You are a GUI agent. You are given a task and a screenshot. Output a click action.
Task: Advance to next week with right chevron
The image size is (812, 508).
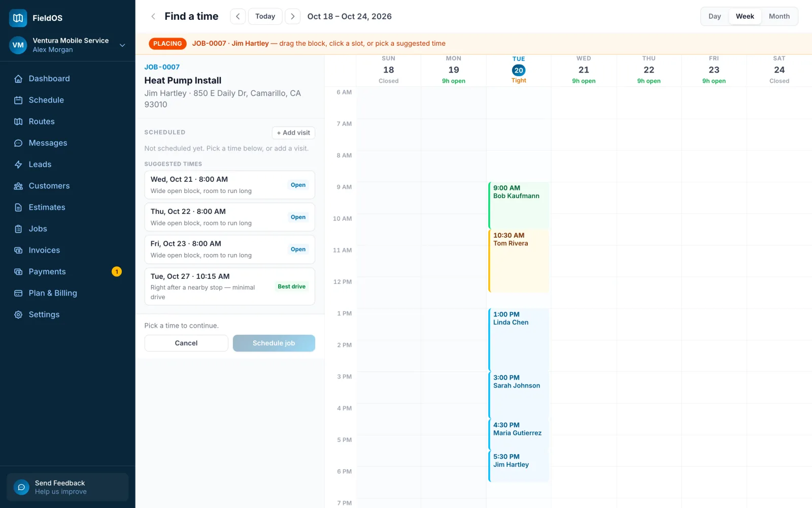point(292,16)
